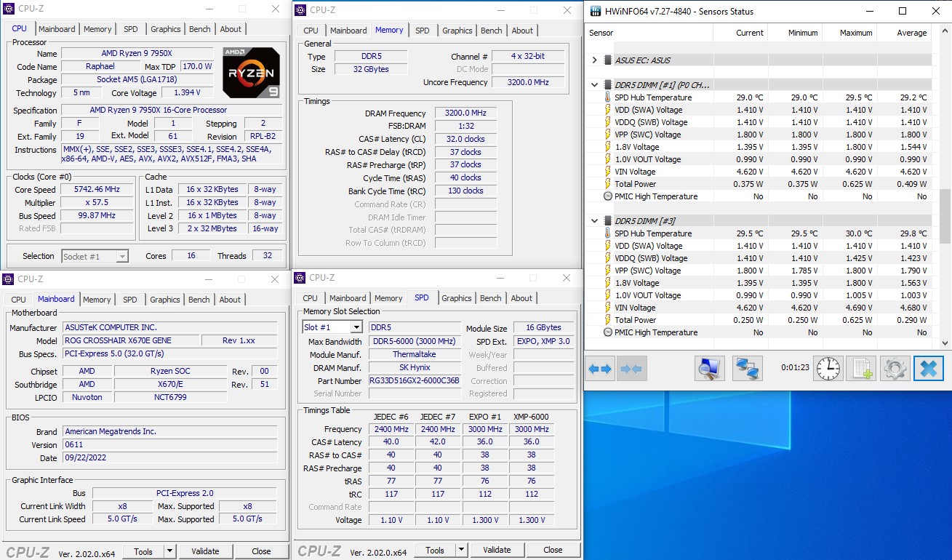Click the expand-all blue arrows icon in HWiNFO

pos(601,369)
